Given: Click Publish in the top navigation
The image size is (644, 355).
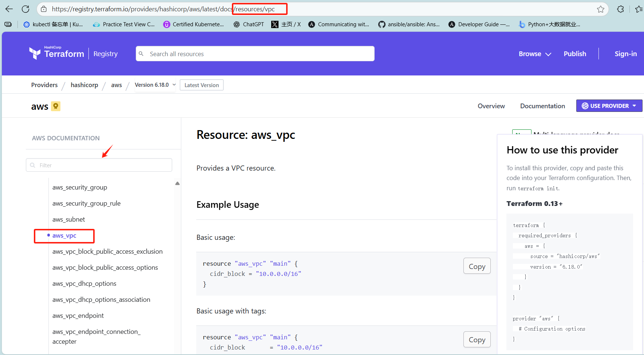Looking at the screenshot, I should tap(575, 54).
